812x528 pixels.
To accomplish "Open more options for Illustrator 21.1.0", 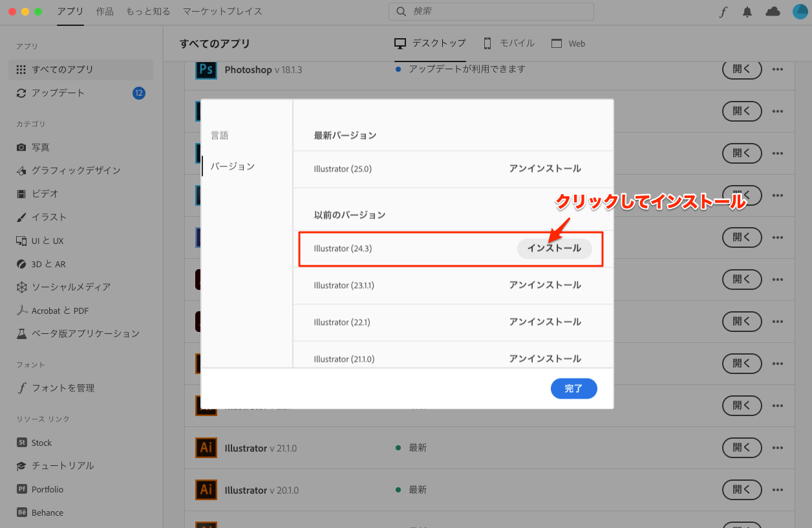I will (x=778, y=447).
